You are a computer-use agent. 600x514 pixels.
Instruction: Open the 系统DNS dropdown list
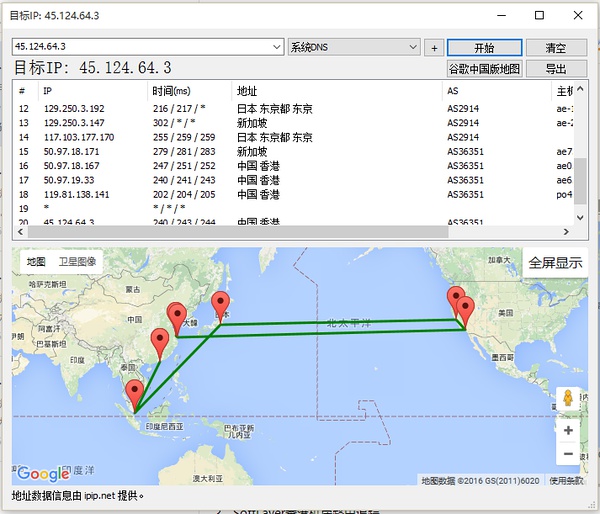(x=413, y=47)
